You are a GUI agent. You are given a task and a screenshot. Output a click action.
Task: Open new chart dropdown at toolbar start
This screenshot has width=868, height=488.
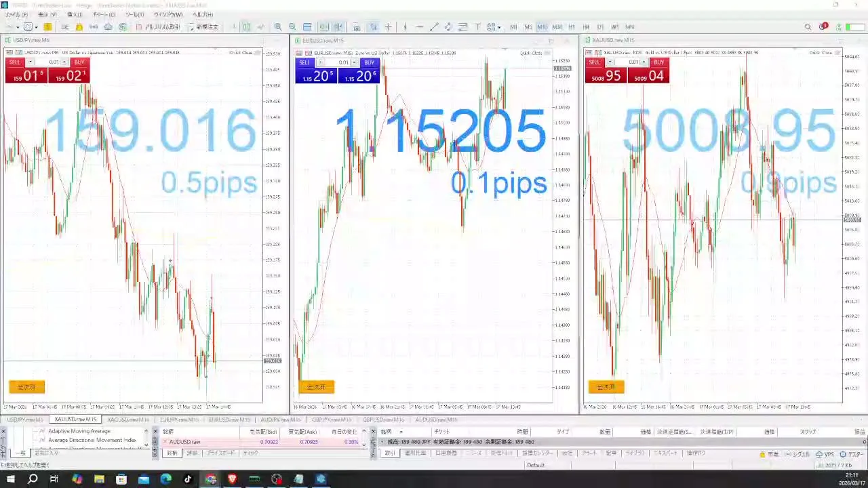[x=18, y=27]
